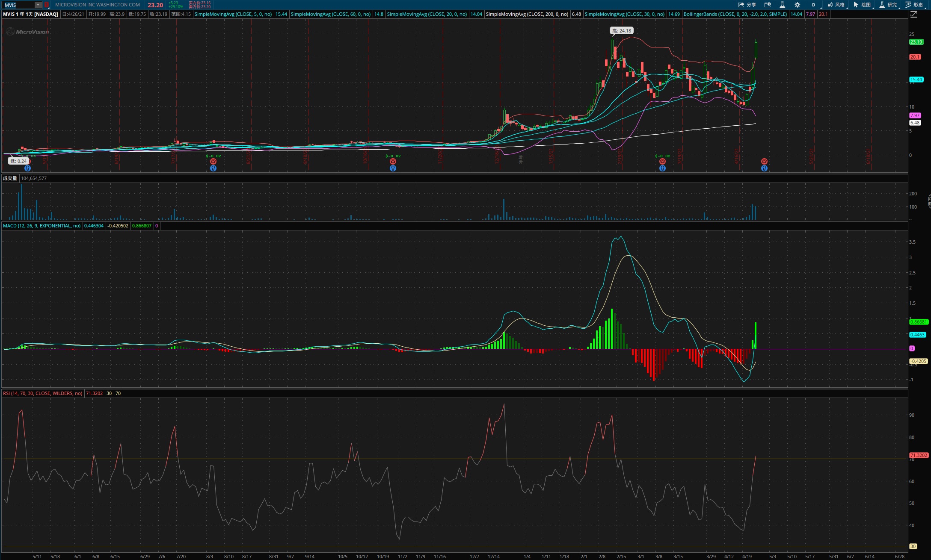Open the flask icon next to the alert button
The image size is (931, 560).
click(782, 5)
